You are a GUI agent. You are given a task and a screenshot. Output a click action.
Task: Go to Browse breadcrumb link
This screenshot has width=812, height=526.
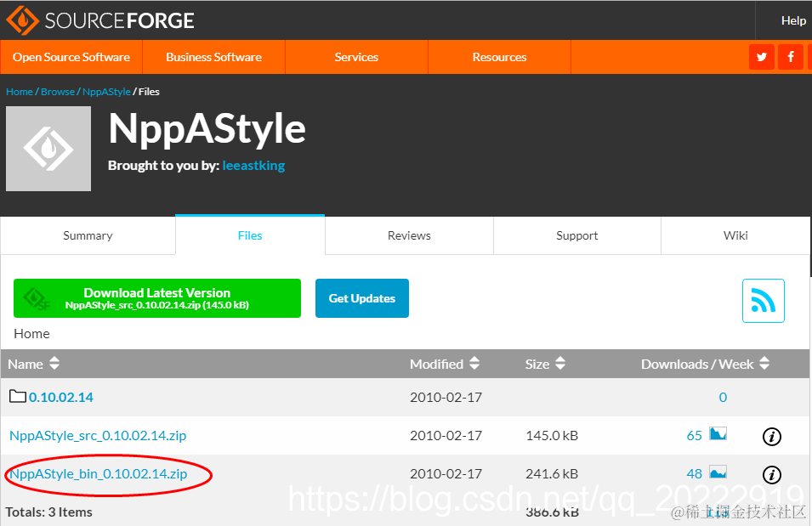[58, 92]
